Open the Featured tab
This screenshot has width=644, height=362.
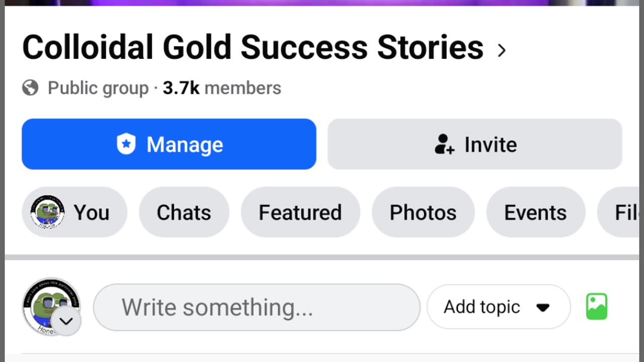coord(300,212)
